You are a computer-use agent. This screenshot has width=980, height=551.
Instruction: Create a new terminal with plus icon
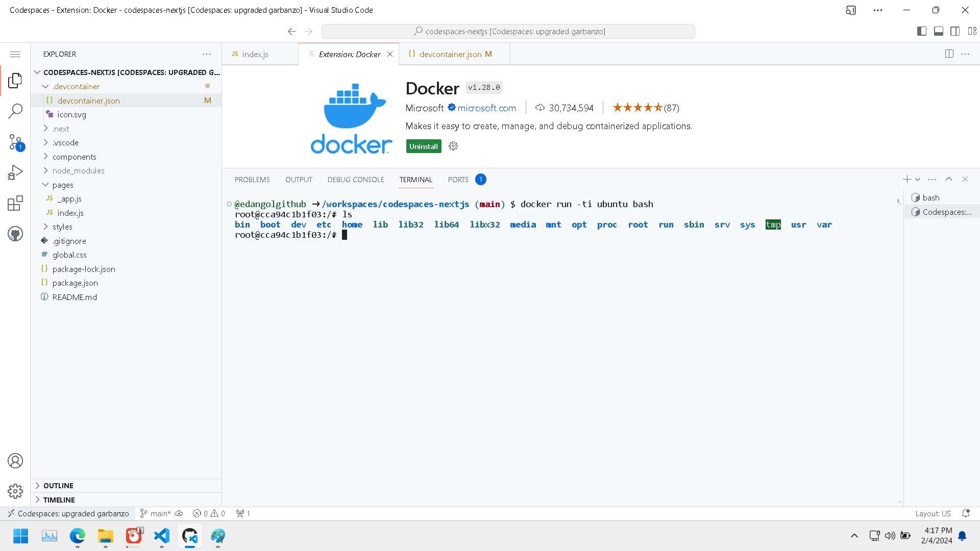pyautogui.click(x=906, y=179)
